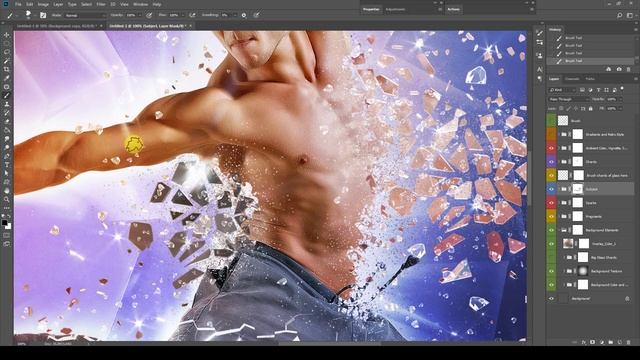Select the Lasso tool
Viewport: 640px width, 360px height.
coord(7,52)
